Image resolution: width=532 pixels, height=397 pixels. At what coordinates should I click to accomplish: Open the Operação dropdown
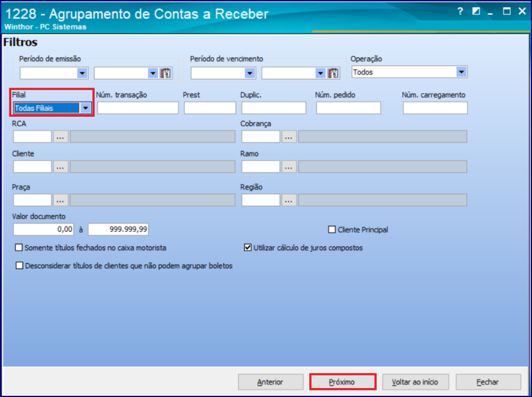point(461,72)
